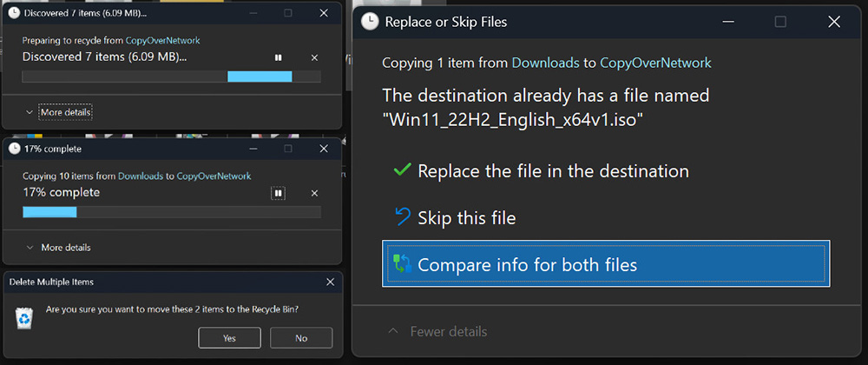Pause the 17% complete copy operation
This screenshot has height=365, width=868.
(278, 192)
